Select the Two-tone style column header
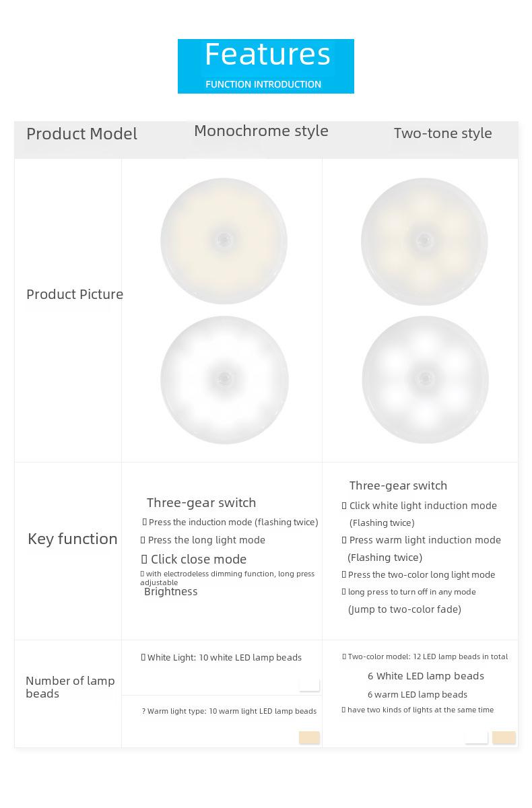The image size is (532, 808). click(x=443, y=133)
